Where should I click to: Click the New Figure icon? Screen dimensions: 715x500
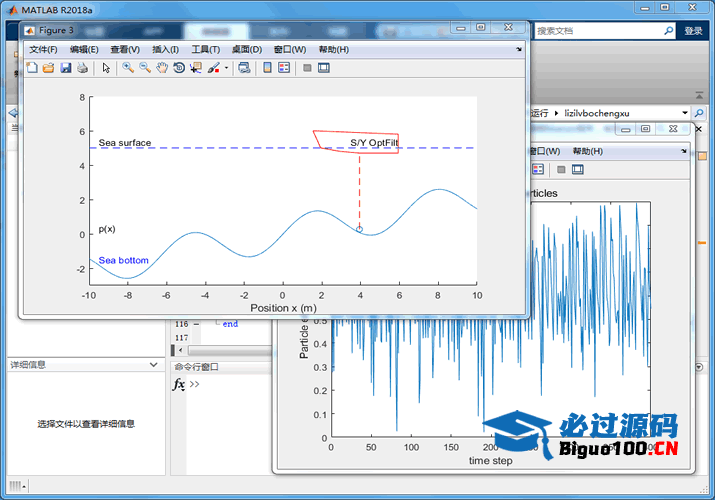pyautogui.click(x=32, y=68)
